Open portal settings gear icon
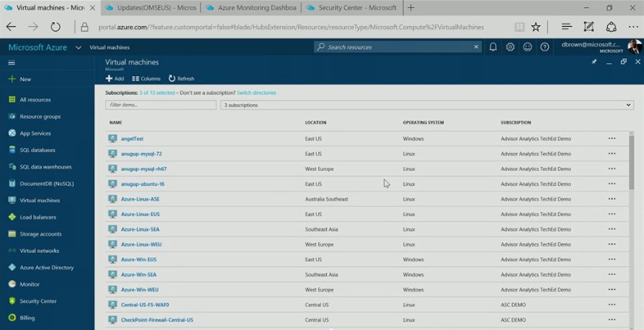This screenshot has height=330, width=644. (510, 46)
